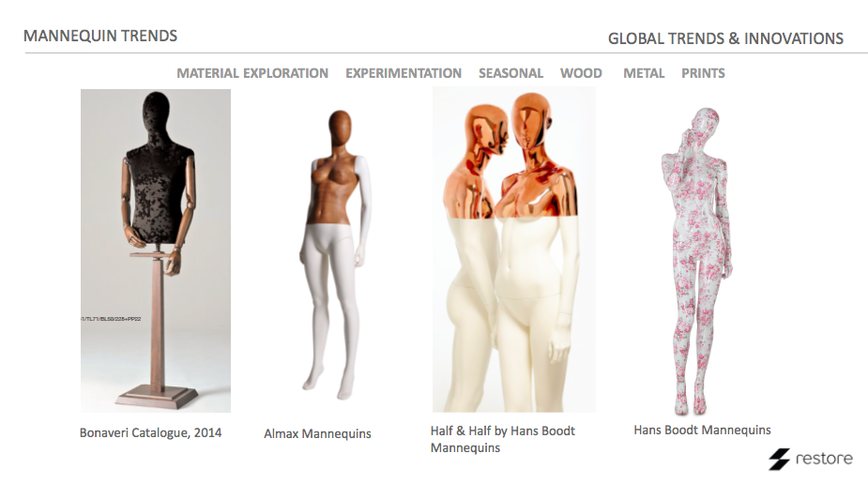
Task: Open the floral print mannequin image
Action: coord(697,261)
